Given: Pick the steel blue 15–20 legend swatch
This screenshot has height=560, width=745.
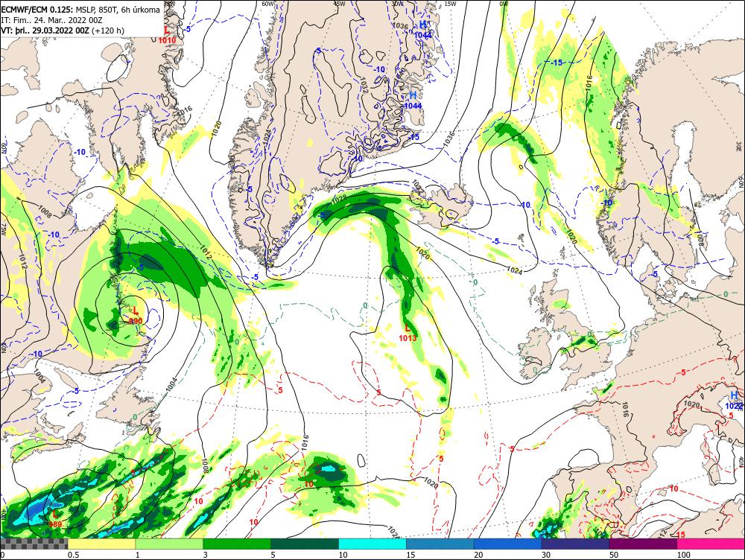Looking at the screenshot, I should tap(440, 544).
